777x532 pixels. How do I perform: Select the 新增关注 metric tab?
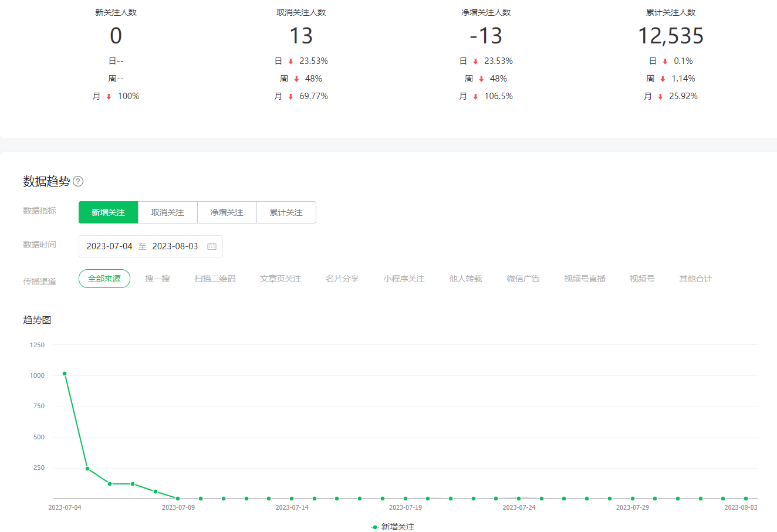[x=109, y=212]
